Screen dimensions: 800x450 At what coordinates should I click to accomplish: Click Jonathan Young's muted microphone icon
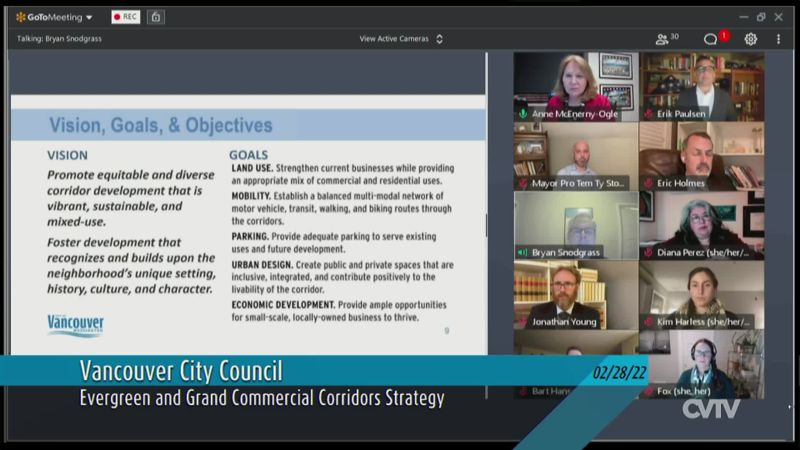coord(523,322)
